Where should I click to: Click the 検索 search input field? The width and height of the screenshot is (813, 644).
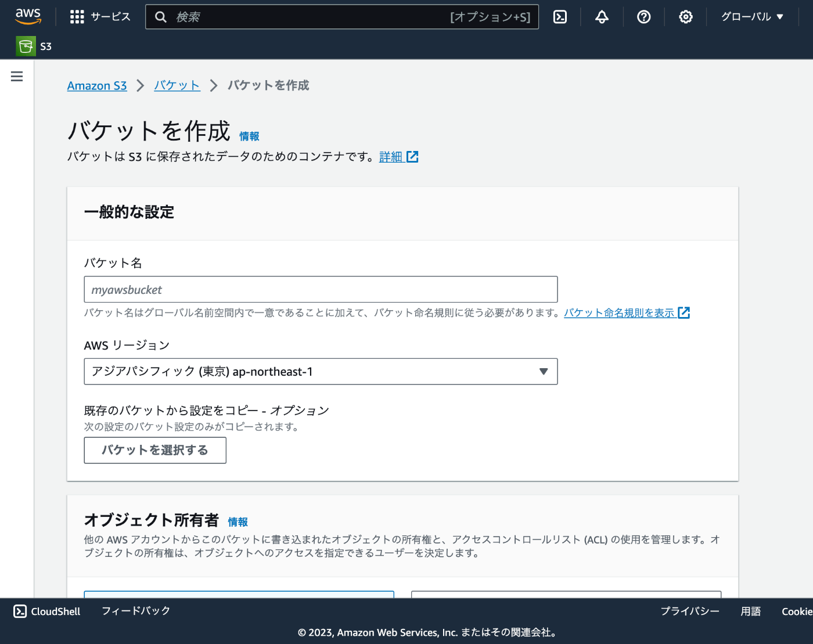pos(342,17)
